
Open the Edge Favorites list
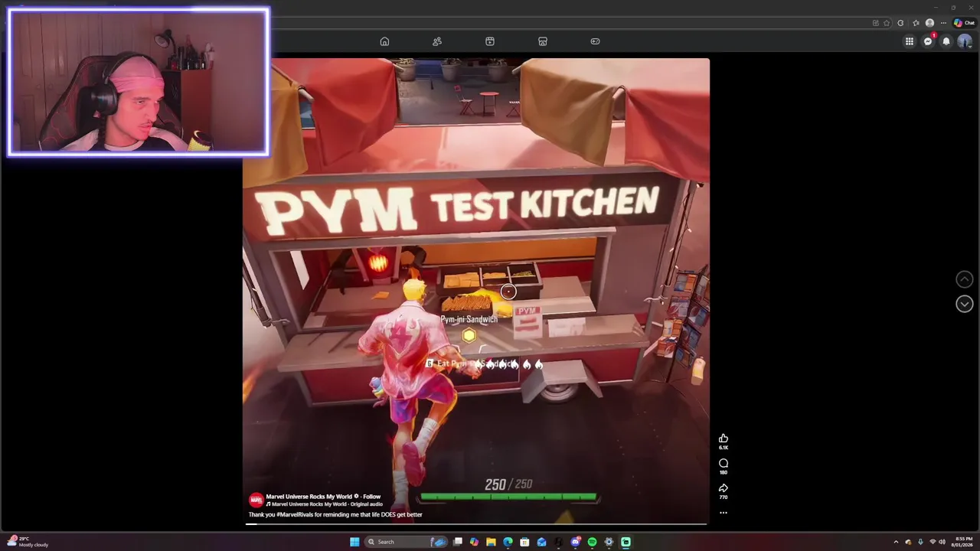pyautogui.click(x=916, y=23)
